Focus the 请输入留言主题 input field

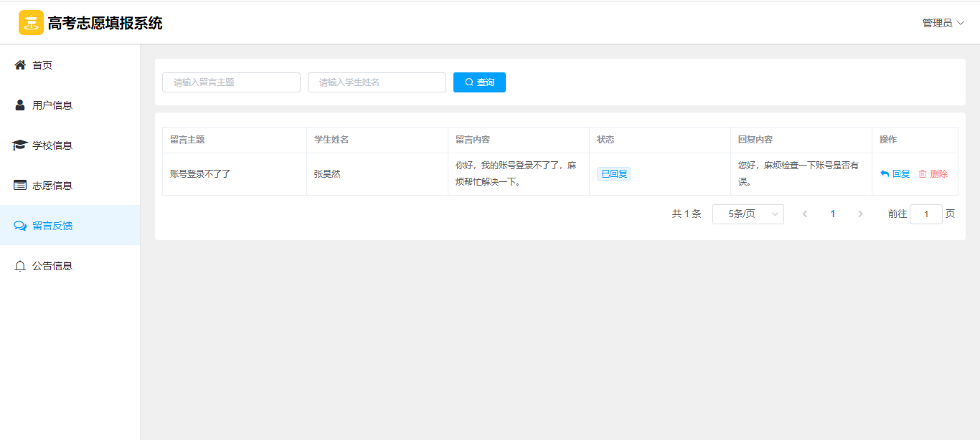click(231, 82)
